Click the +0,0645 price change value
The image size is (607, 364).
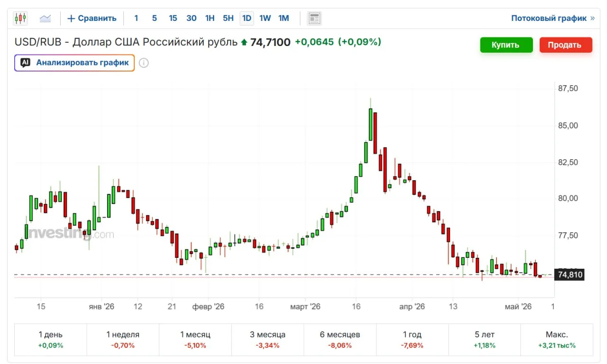[x=314, y=42]
